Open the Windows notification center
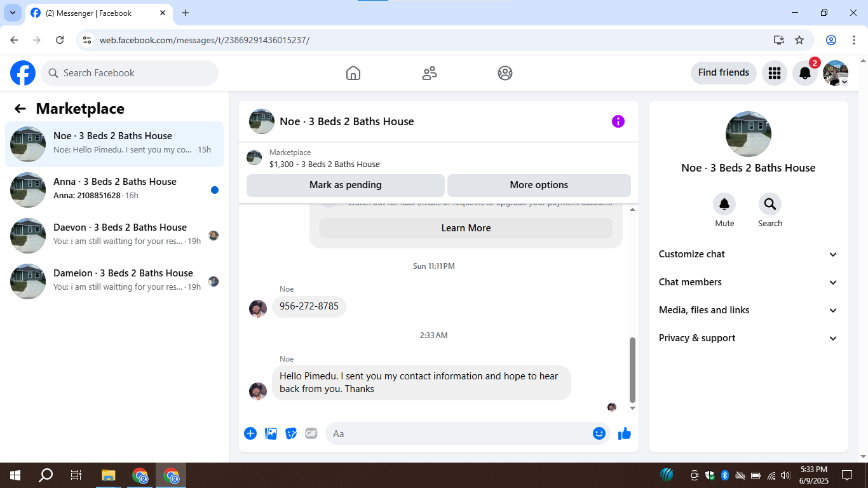The image size is (868, 488). click(x=847, y=475)
